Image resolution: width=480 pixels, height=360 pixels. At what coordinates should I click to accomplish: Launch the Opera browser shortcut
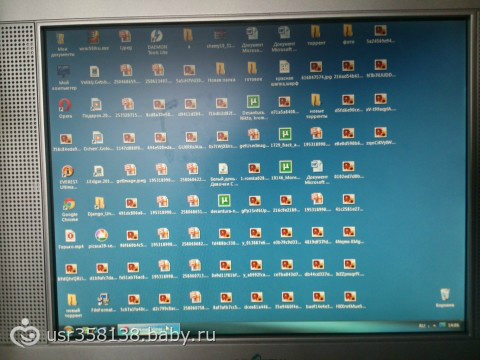(x=65, y=108)
